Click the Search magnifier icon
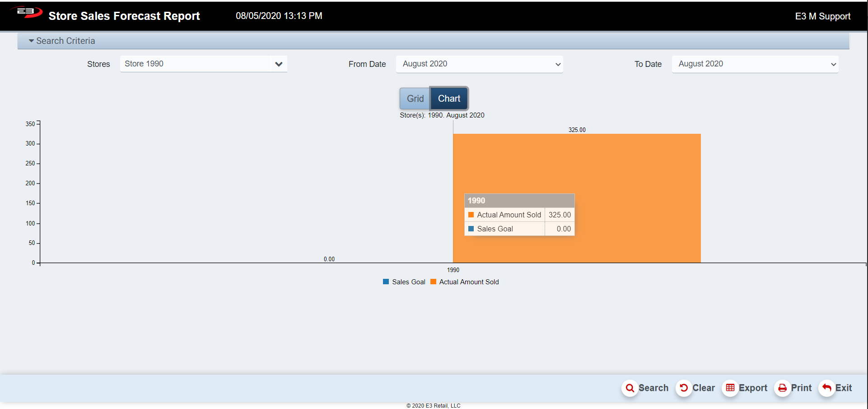The height and width of the screenshot is (409, 868). click(x=630, y=388)
